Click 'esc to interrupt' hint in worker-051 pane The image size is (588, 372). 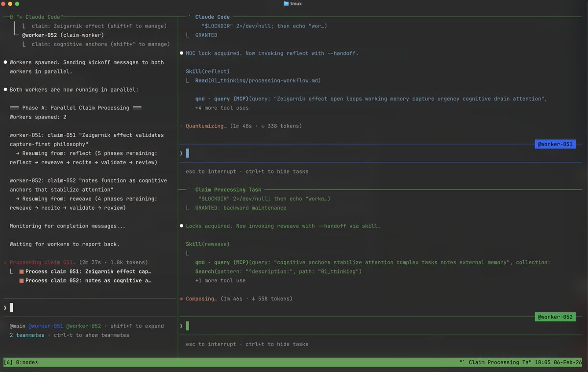[x=211, y=172]
